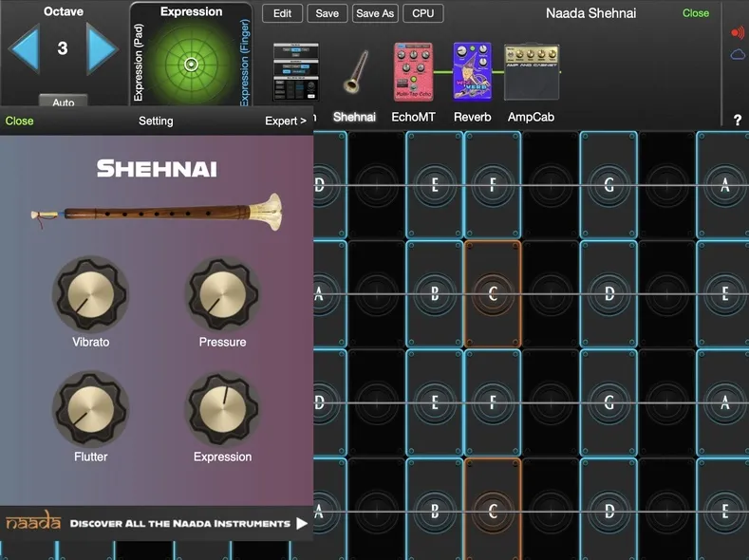The height and width of the screenshot is (560, 749).
Task: Click the red speaker sound icon
Action: coord(738,32)
